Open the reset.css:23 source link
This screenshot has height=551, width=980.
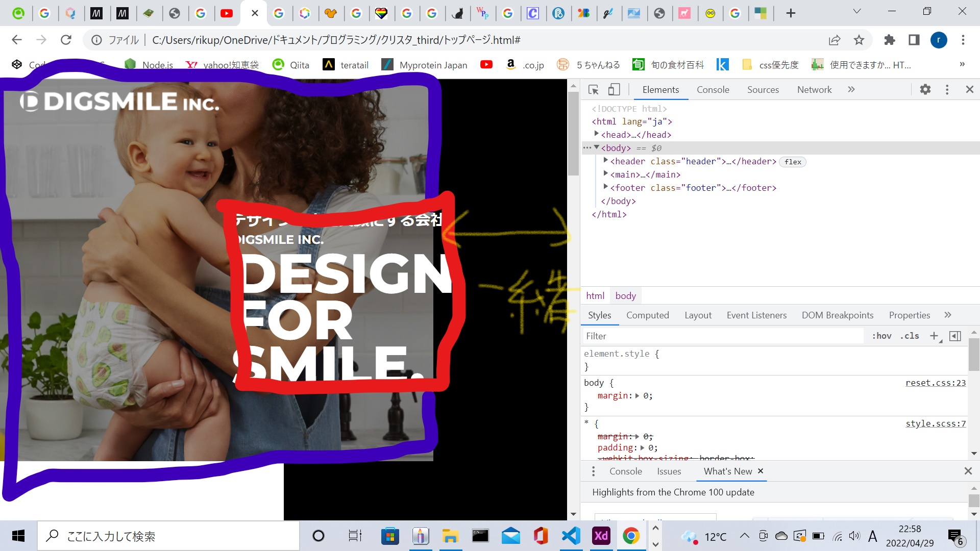click(x=935, y=383)
